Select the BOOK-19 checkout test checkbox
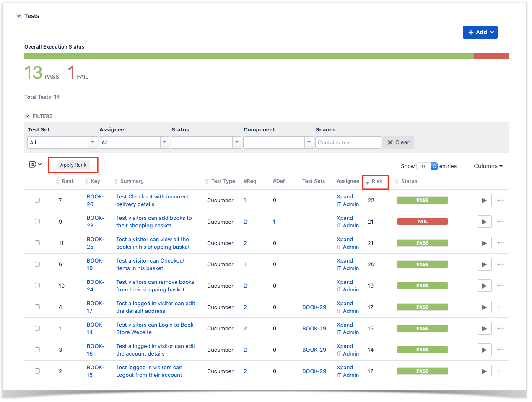The height and width of the screenshot is (402, 532). click(37, 264)
